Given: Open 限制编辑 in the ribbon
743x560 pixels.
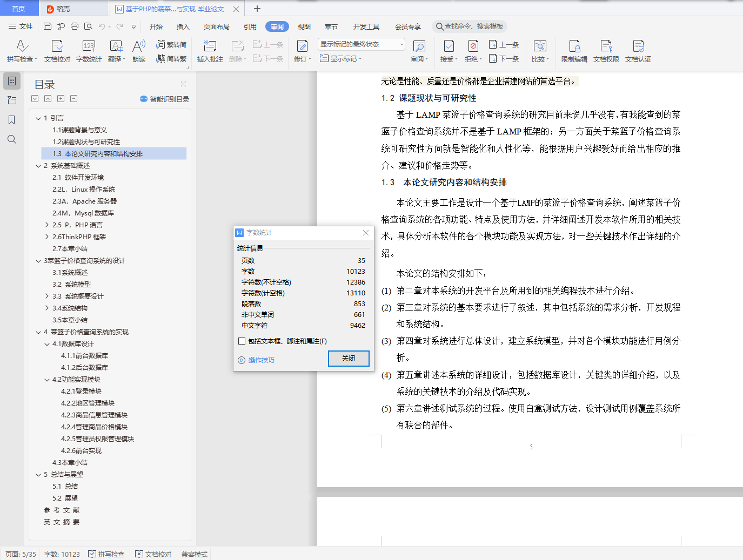Looking at the screenshot, I should 574,51.
